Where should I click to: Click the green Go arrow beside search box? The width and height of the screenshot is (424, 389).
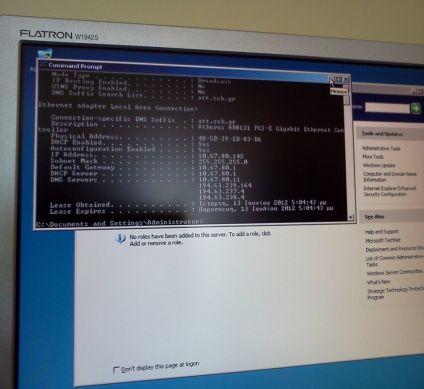(416, 108)
